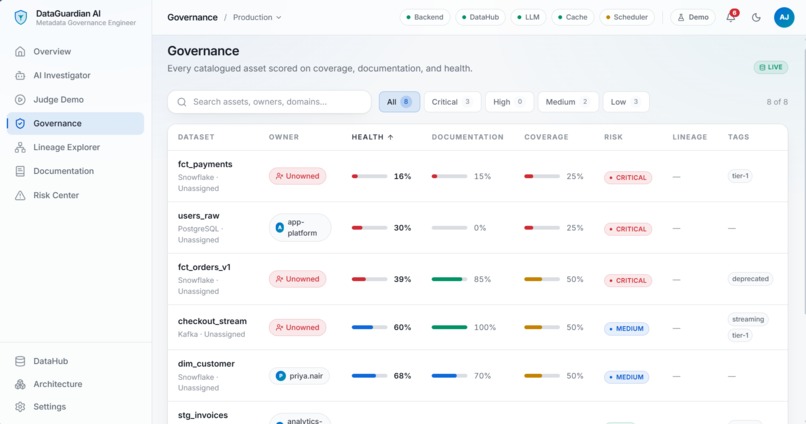Toggle dark mode with the moon icon
Viewport: 806px width, 424px height.
coord(756,17)
